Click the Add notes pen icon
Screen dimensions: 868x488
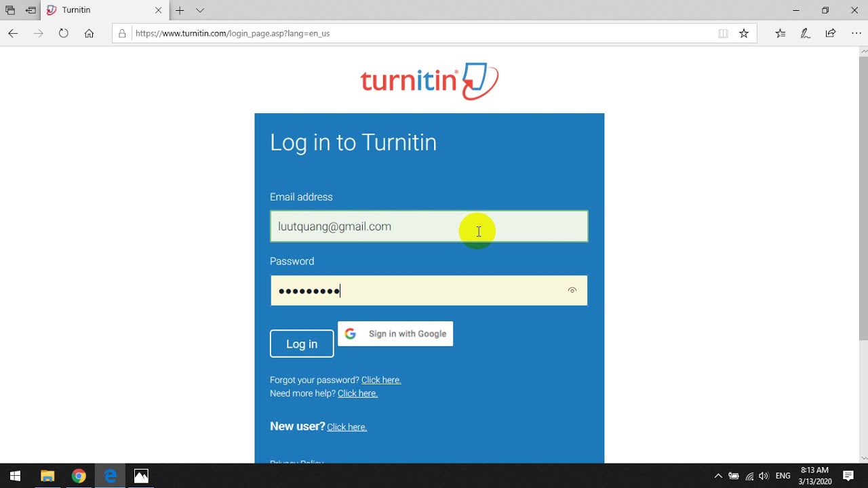tap(806, 33)
